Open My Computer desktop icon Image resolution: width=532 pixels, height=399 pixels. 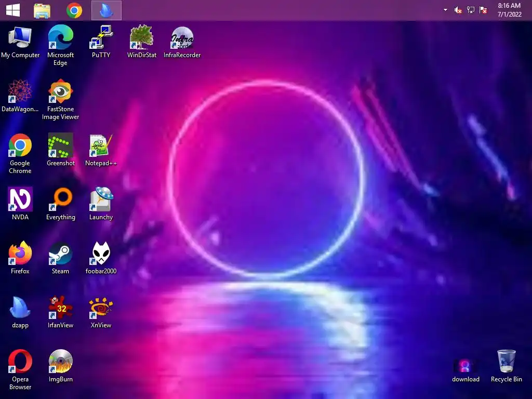pyautogui.click(x=20, y=42)
